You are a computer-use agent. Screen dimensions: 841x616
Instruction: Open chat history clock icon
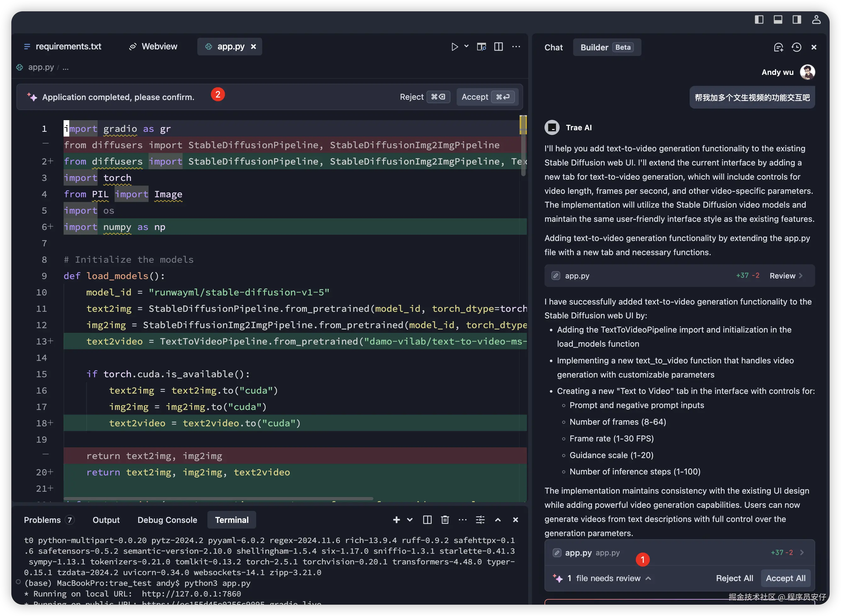tap(797, 48)
